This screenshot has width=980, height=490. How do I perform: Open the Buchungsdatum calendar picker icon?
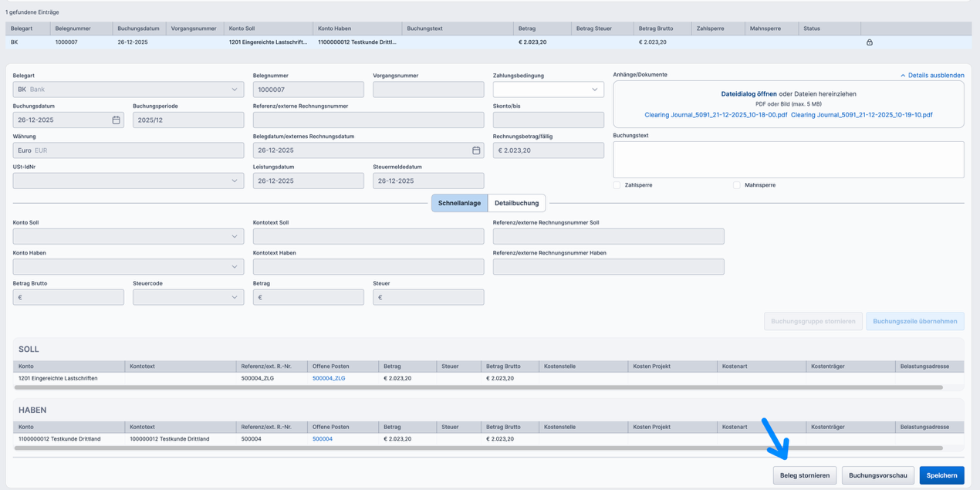[x=116, y=120]
